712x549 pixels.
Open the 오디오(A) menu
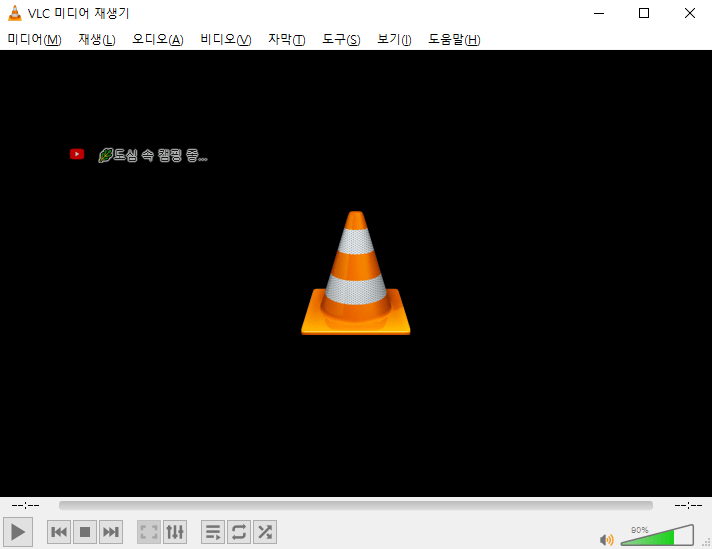158,40
